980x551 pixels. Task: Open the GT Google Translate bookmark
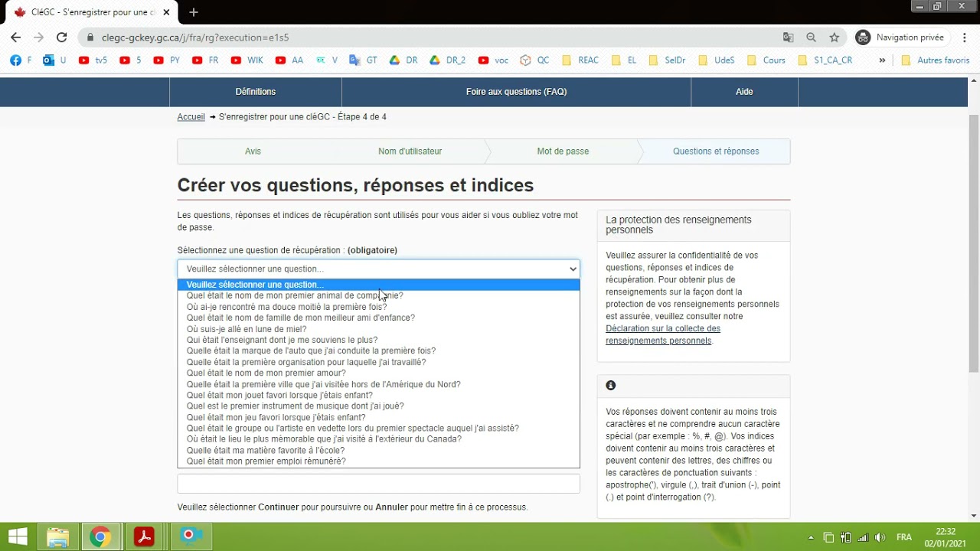point(363,60)
